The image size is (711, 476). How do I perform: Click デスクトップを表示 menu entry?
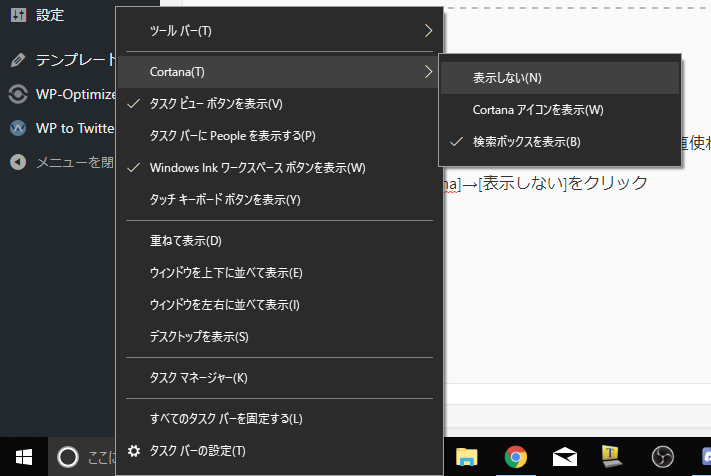click(x=198, y=337)
